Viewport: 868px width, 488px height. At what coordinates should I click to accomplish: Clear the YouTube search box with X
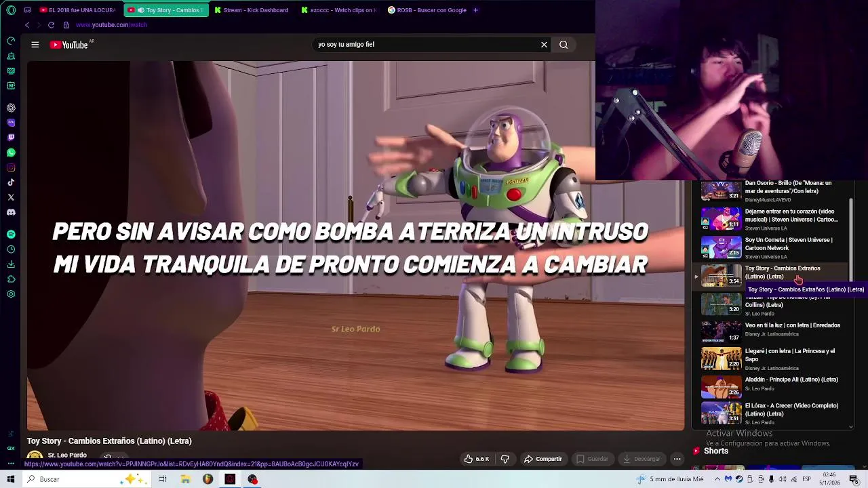coord(544,45)
